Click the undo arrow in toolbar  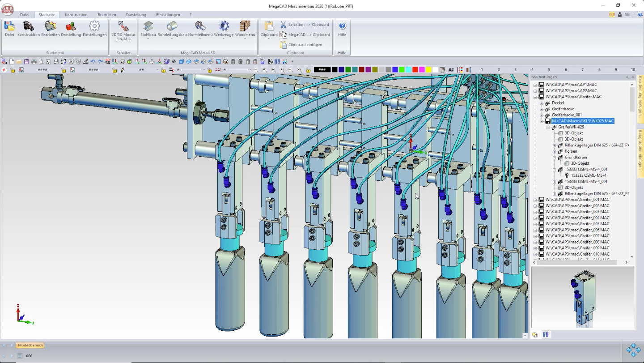point(93,61)
